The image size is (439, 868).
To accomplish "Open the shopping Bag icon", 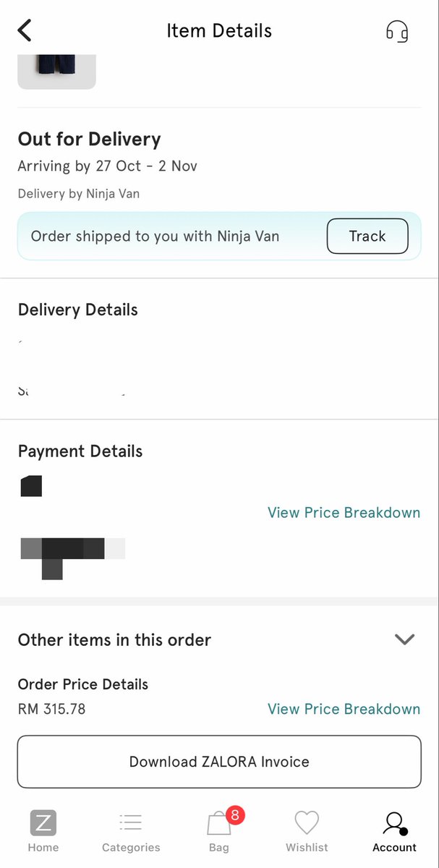I will (x=219, y=823).
